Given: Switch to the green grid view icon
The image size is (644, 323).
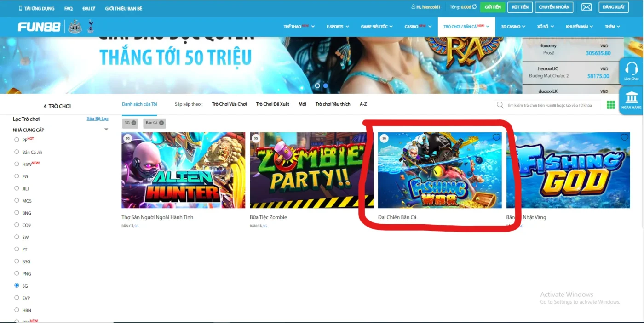Looking at the screenshot, I should point(611,105).
